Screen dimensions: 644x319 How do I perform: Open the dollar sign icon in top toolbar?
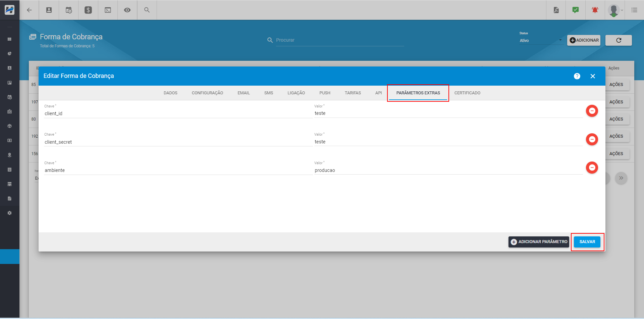[88, 10]
